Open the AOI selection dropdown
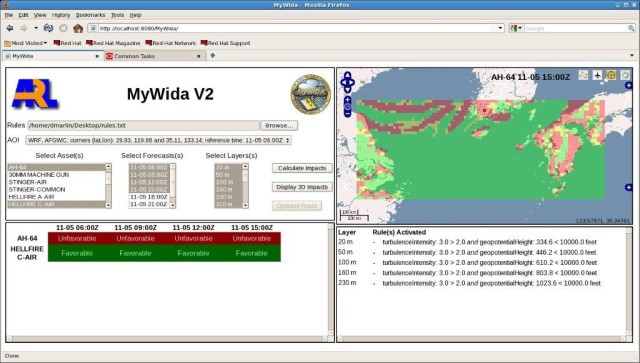Screen dimensions: 640x363 pyautogui.click(x=158, y=140)
